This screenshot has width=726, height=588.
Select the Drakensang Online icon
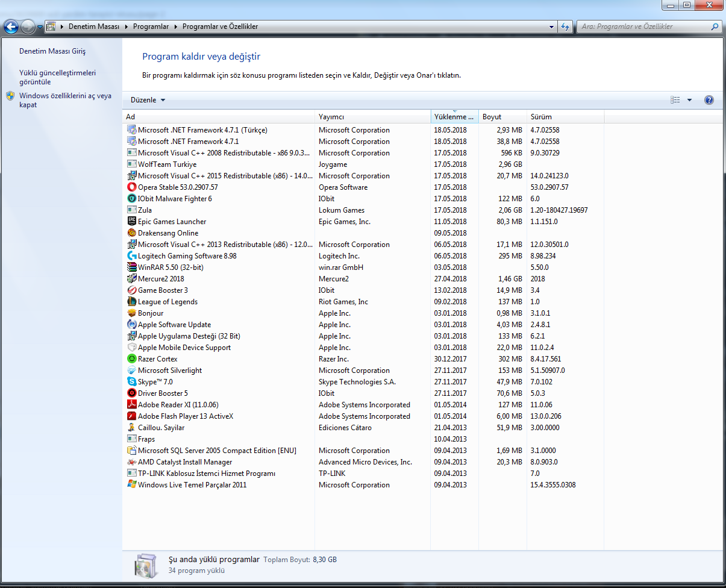coord(132,233)
